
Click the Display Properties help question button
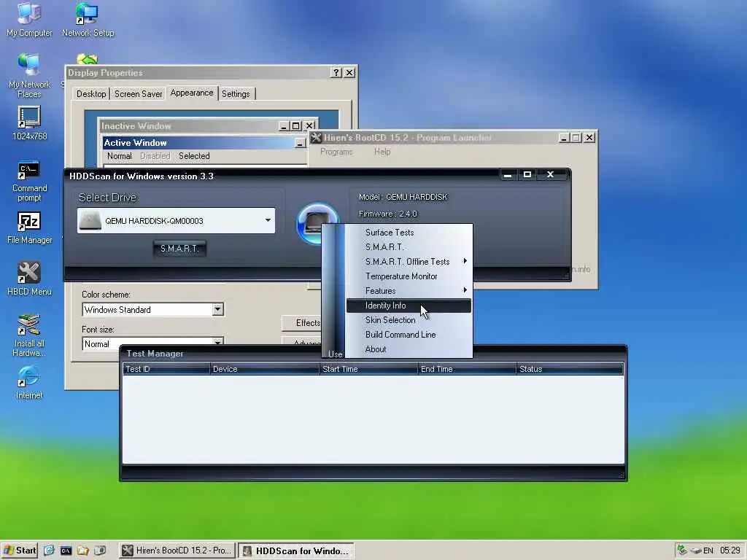[336, 72]
